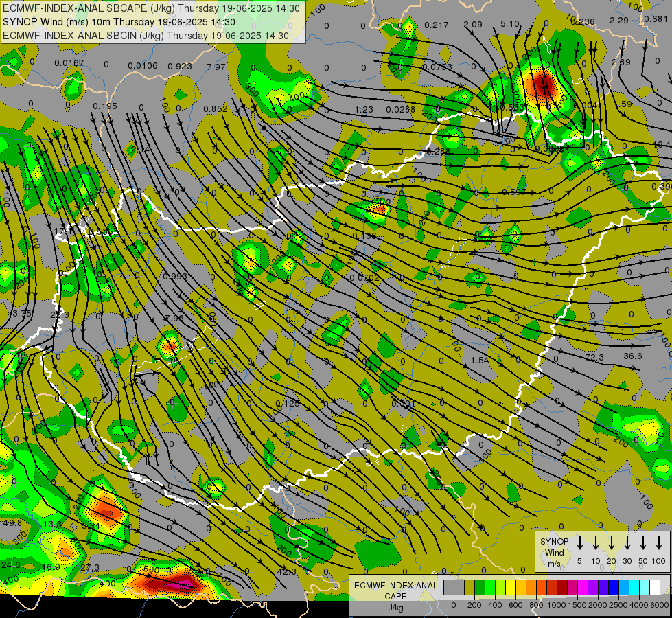The width and height of the screenshot is (672, 618).
Task: Click the map value 2.09
Action: tap(473, 25)
